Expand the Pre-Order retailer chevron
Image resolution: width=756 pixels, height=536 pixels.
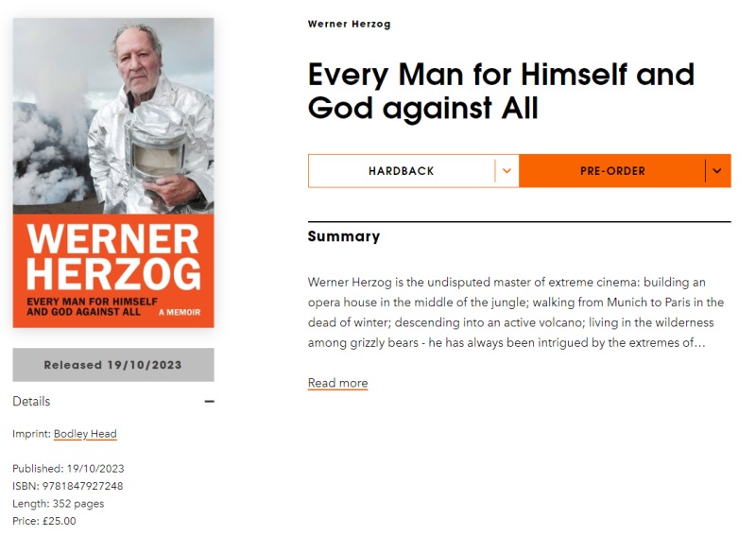point(717,171)
